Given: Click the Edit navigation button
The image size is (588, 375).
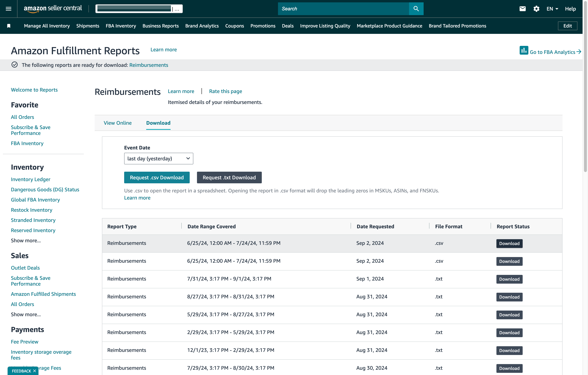Looking at the screenshot, I should click(x=567, y=26).
